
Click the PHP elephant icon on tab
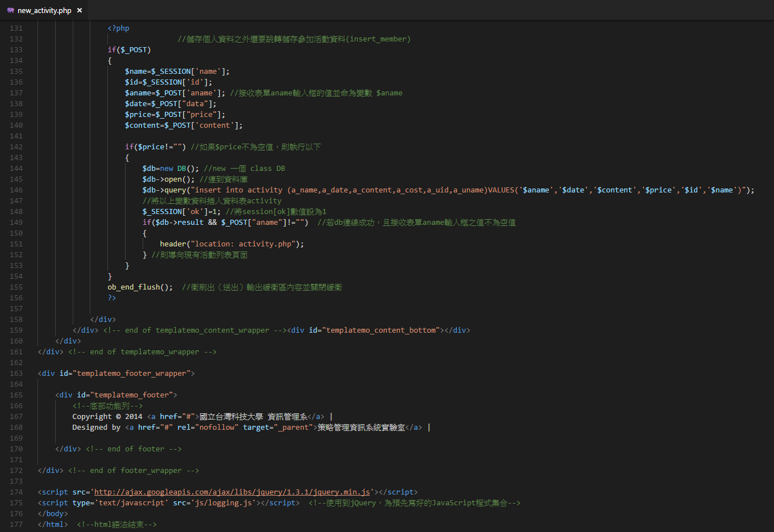[x=10, y=10]
